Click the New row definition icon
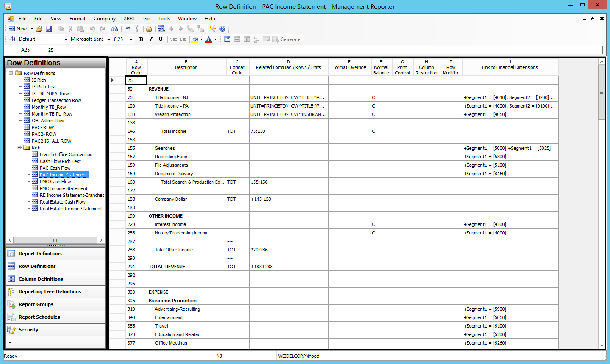The height and width of the screenshot is (364, 610). coord(12,29)
